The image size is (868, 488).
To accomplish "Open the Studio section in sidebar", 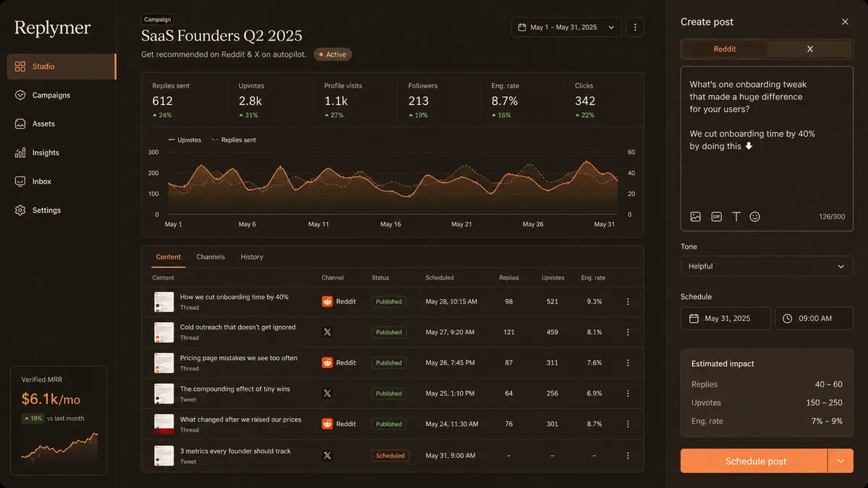I will pos(61,67).
